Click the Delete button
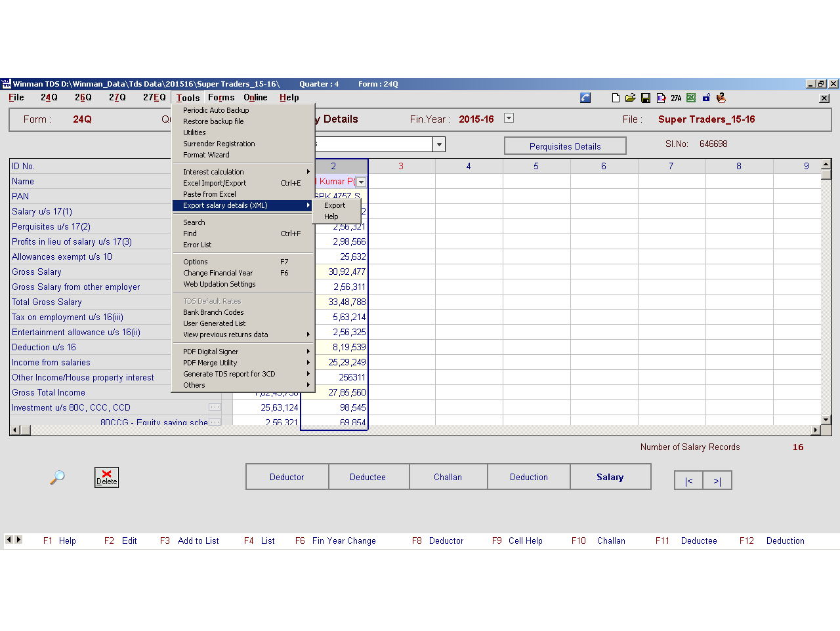Screen dimensions: 840x631 pos(106,478)
